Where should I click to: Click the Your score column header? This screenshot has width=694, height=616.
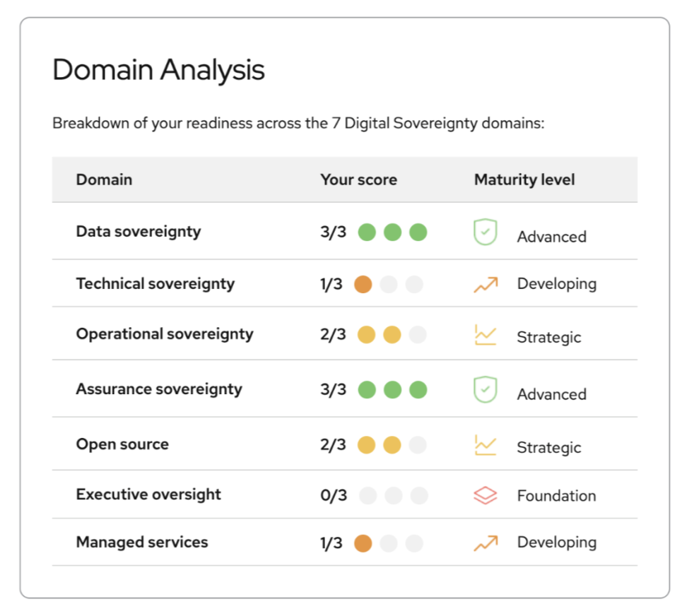coord(358,179)
